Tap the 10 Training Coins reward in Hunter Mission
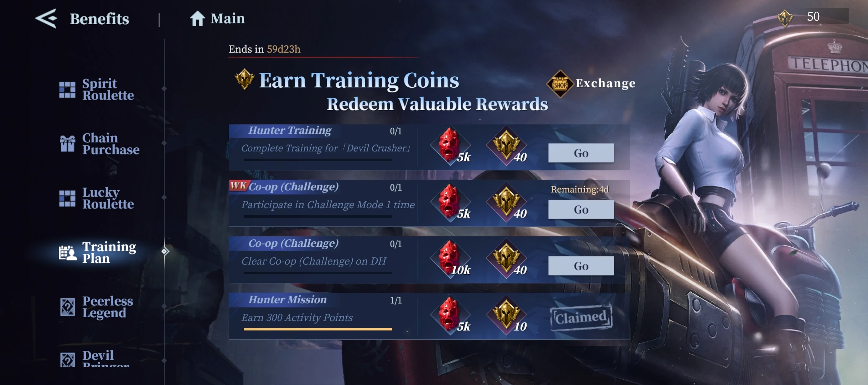 (x=506, y=315)
